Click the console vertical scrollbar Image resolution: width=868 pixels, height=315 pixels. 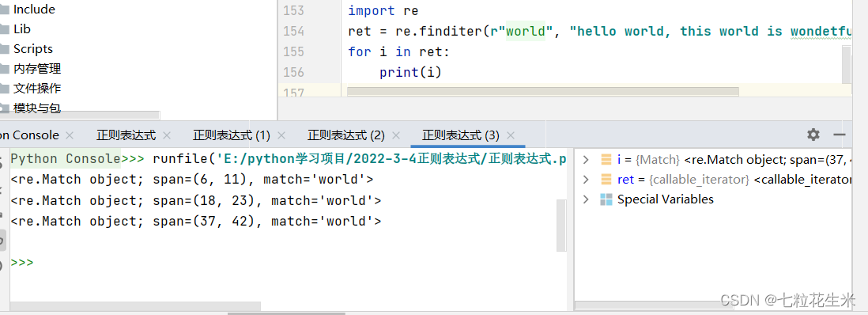(561, 225)
